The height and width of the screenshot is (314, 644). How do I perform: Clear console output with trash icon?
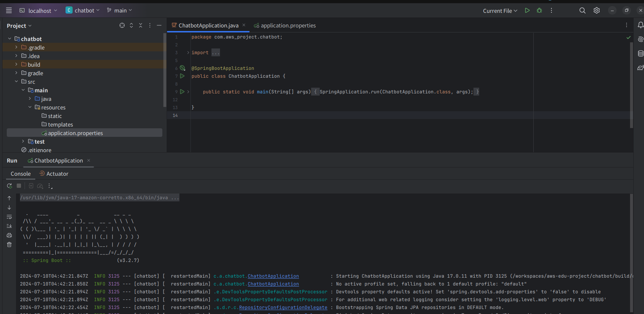tap(9, 244)
